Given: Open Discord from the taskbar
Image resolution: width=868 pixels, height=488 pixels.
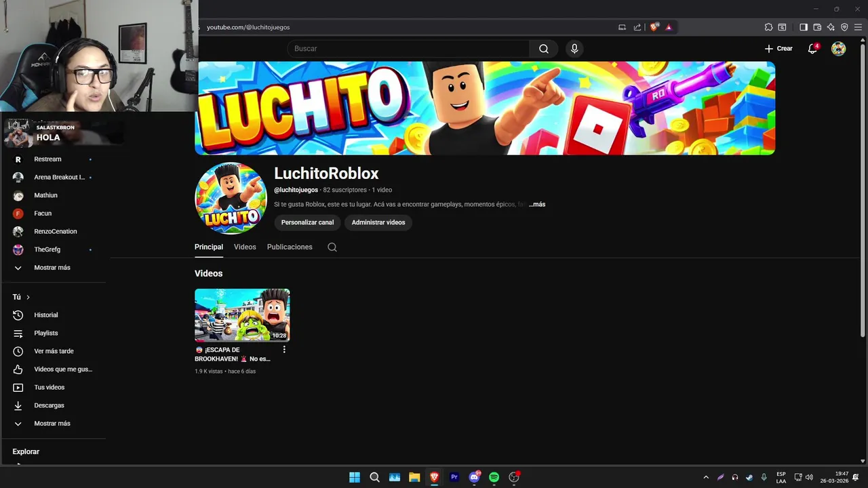Looking at the screenshot, I should (x=474, y=477).
